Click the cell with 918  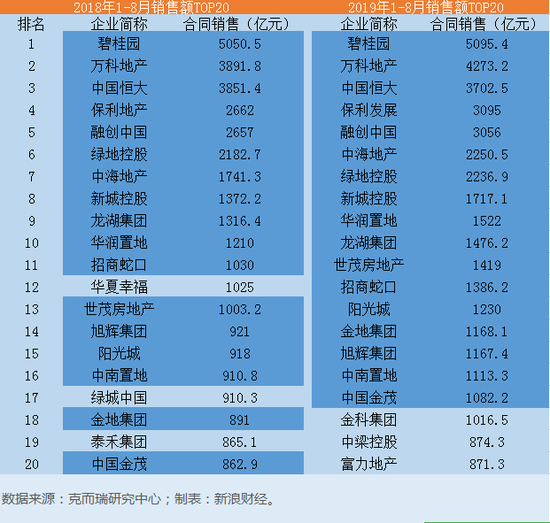point(240,354)
